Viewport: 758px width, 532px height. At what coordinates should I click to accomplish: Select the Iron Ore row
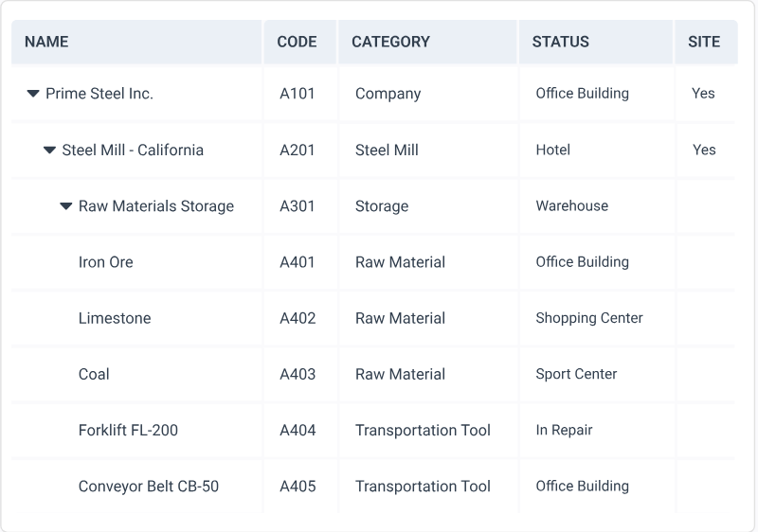(106, 262)
